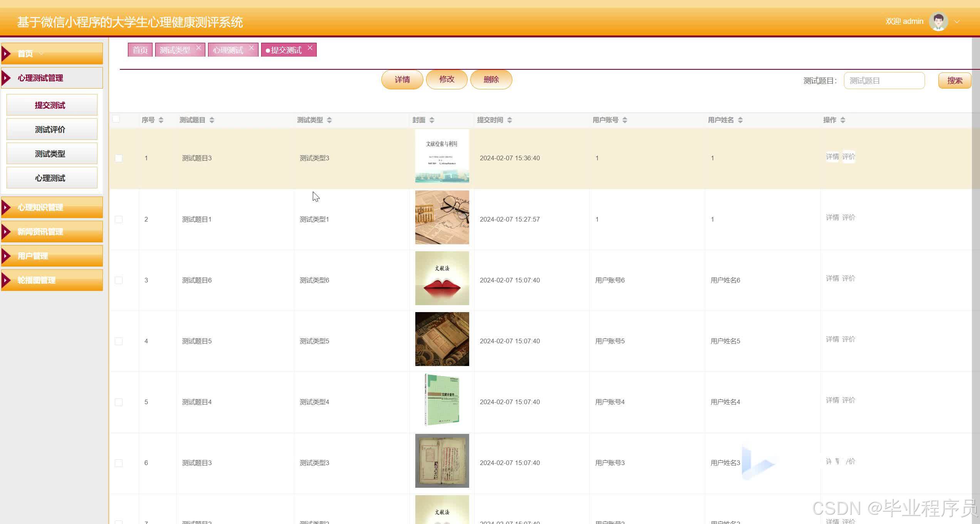Check the row 6 用户账号3 checkbox
This screenshot has width=980, height=524.
119,463
